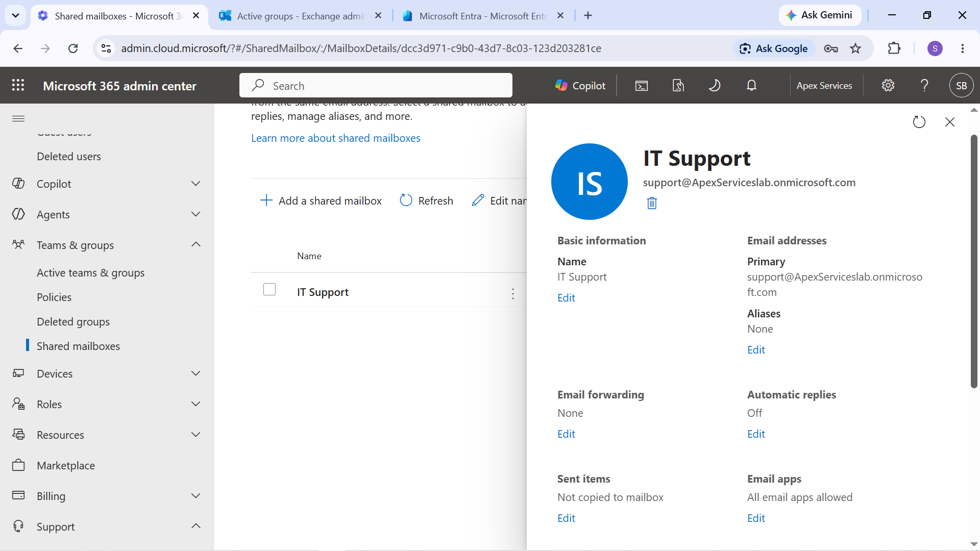Collapse navigation menu hamburger icon
The image size is (980, 551).
click(x=18, y=118)
